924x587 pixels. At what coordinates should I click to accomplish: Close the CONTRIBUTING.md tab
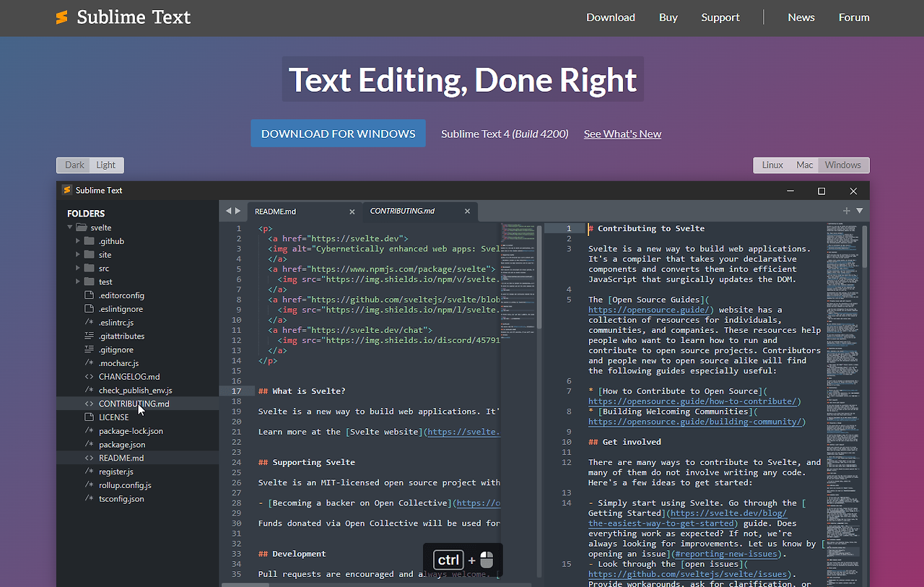[x=467, y=212]
